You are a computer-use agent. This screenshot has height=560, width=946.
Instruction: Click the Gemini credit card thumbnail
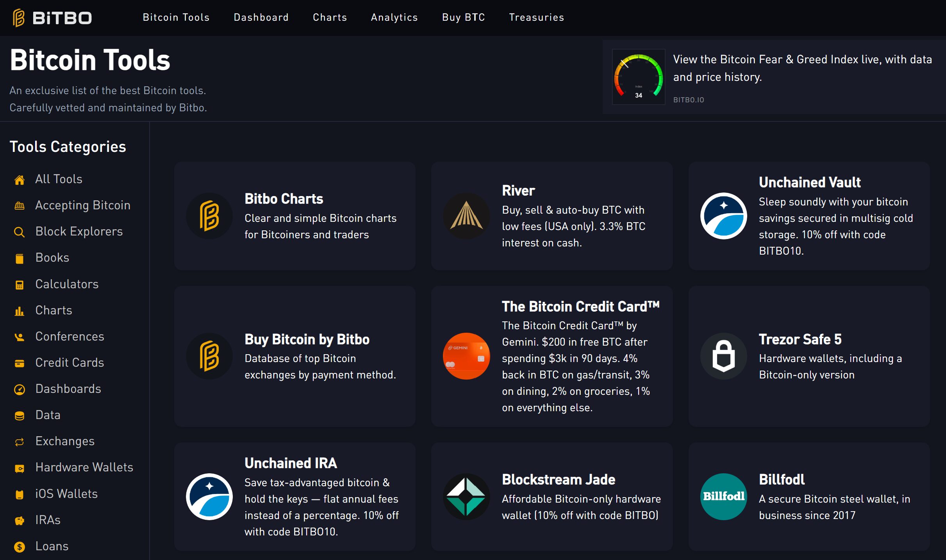466,357
